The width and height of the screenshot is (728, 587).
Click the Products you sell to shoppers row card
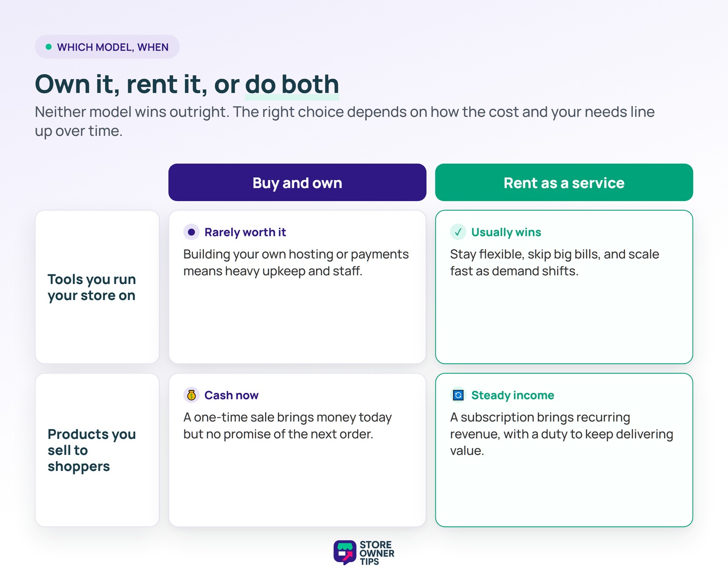(97, 450)
